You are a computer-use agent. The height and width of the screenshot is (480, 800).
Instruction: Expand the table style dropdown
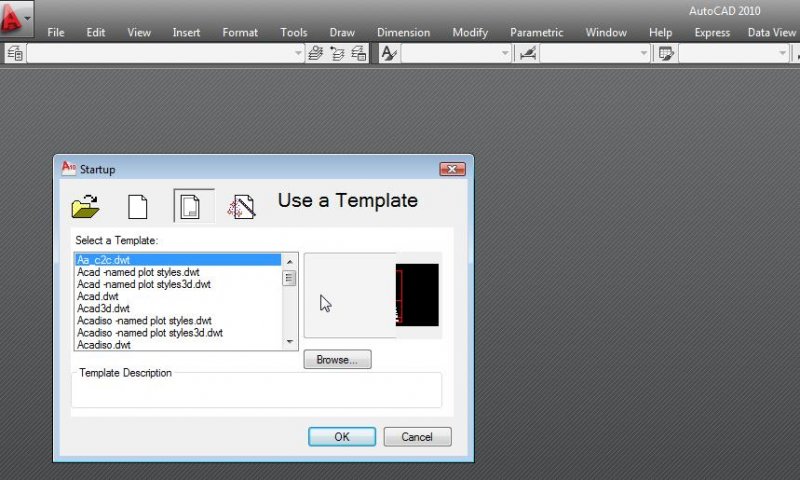click(783, 53)
